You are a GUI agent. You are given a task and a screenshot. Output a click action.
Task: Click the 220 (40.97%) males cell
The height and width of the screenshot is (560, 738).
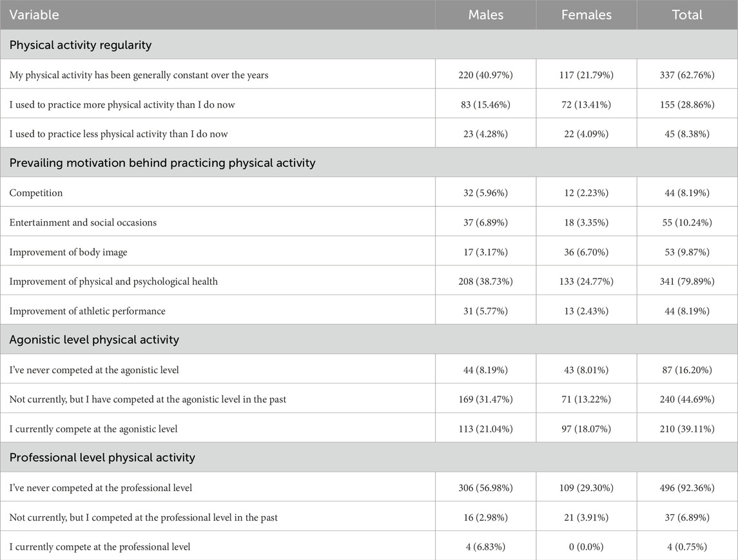point(486,75)
